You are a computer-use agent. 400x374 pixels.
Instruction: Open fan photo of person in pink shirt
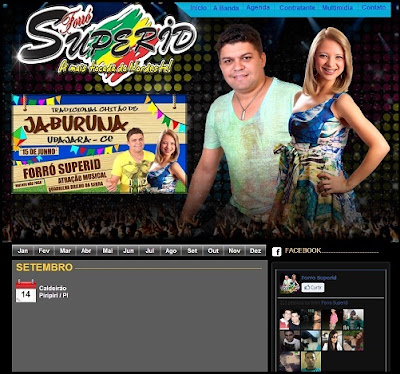(x=332, y=319)
